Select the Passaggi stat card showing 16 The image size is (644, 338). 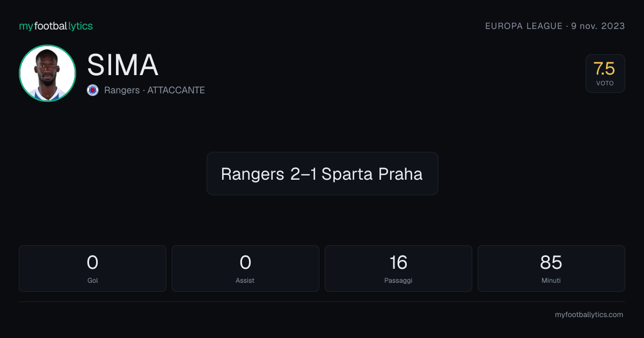(x=398, y=268)
